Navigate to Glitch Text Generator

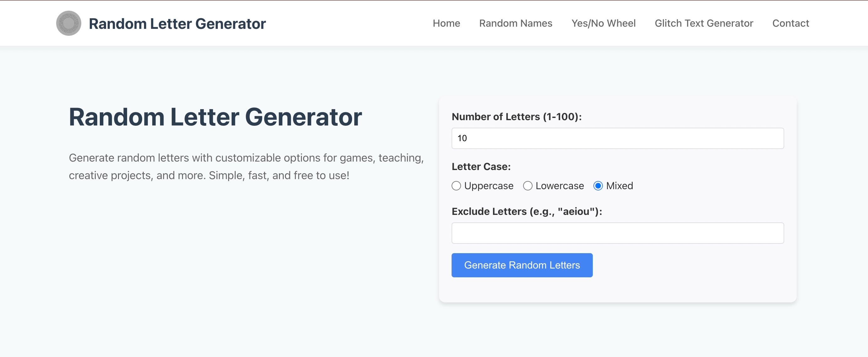click(x=704, y=23)
